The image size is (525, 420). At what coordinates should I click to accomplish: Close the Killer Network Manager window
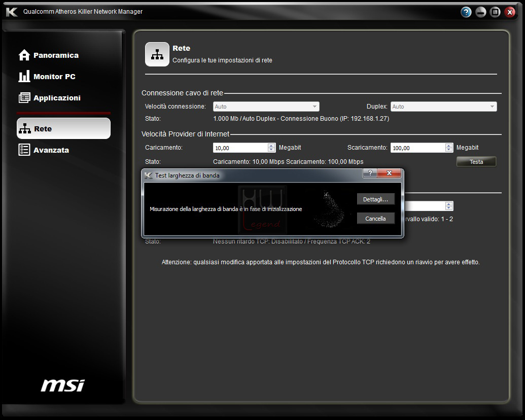tap(510, 12)
